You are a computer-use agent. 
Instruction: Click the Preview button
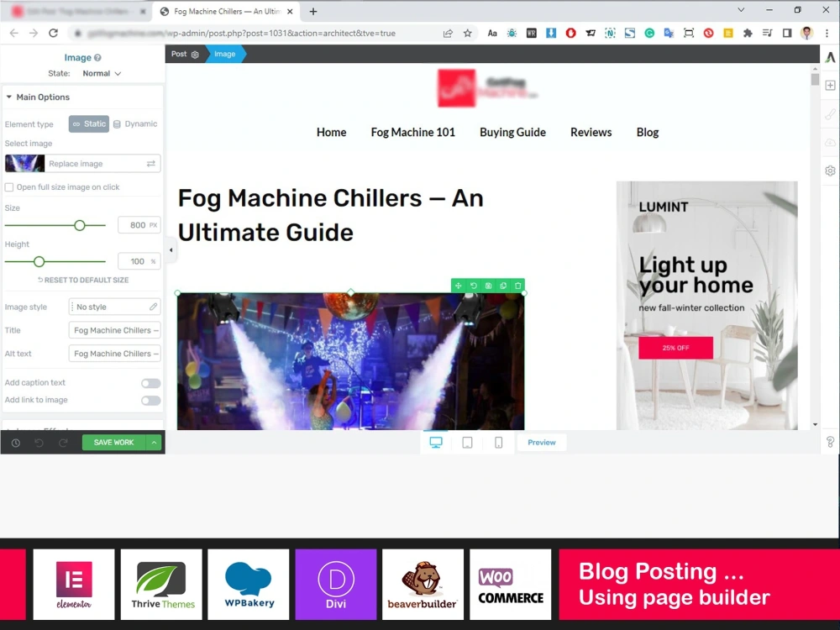pos(542,443)
